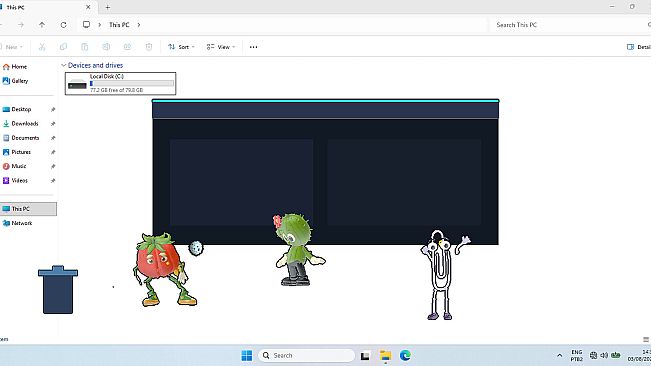Click the Paste clipboard icon

coord(85,47)
